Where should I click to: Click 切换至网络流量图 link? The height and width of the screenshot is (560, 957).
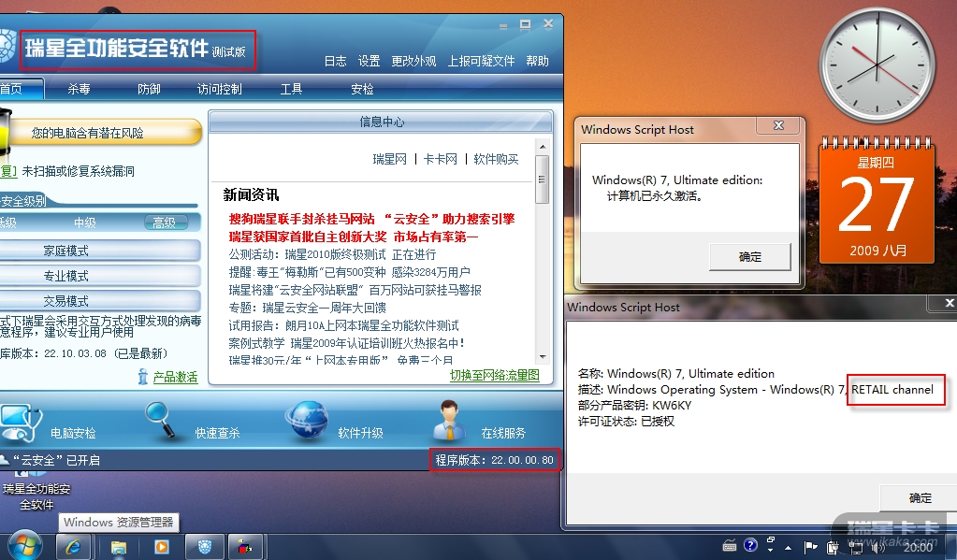click(494, 375)
